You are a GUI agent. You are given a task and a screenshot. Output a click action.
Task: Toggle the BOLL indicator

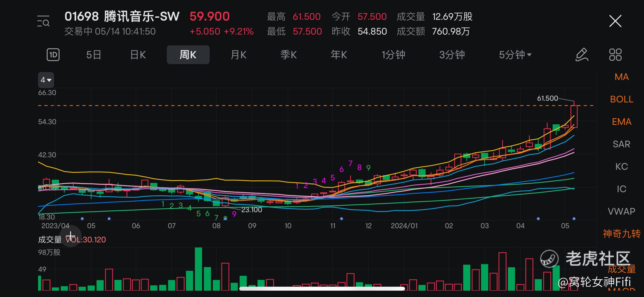coord(622,99)
